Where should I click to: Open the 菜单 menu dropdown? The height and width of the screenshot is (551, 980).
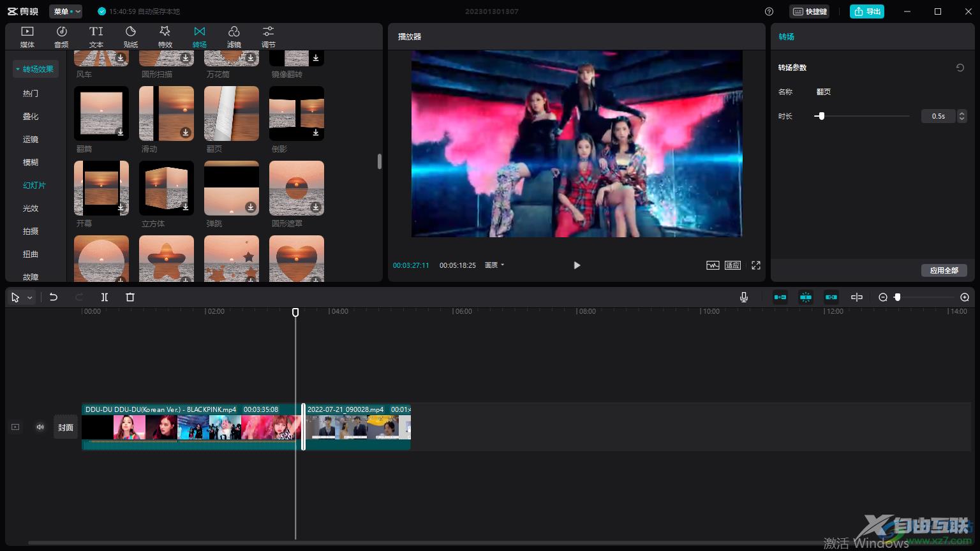click(x=66, y=11)
